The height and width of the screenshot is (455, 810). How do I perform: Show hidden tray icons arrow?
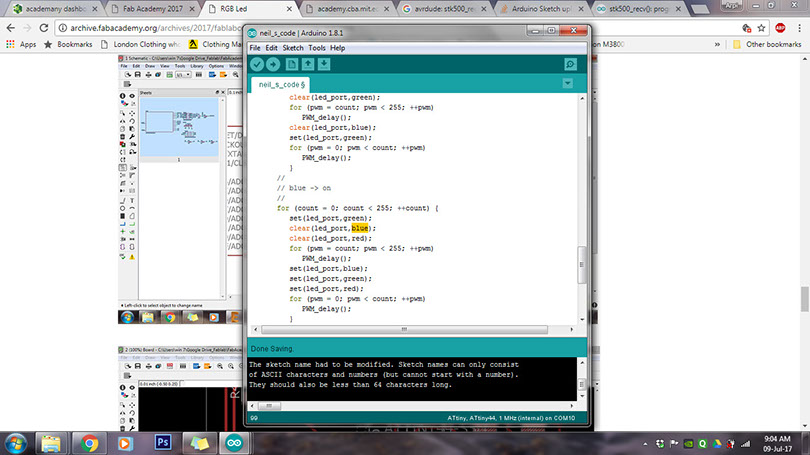click(x=645, y=444)
